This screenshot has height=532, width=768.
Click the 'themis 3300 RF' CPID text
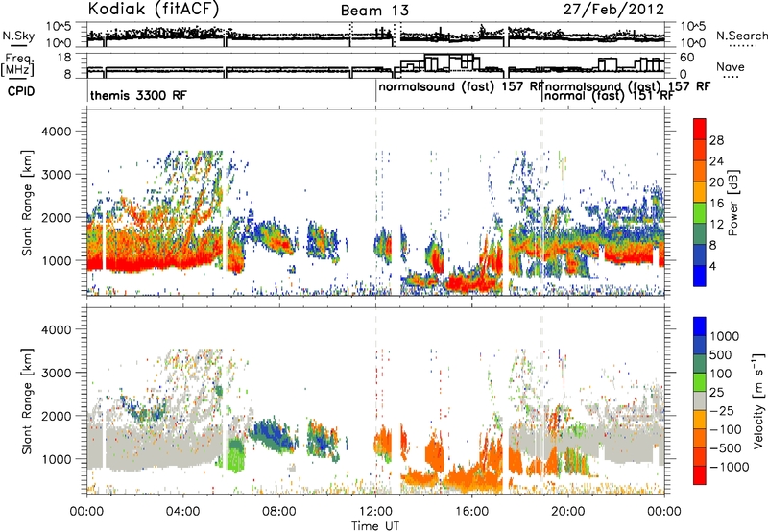pos(138,95)
